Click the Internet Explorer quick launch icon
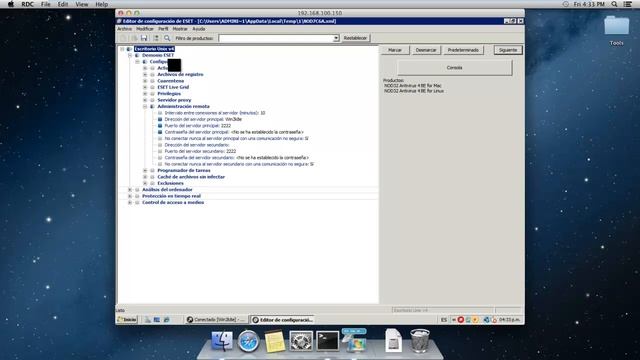Screen dimensions: 640x360 click(x=167, y=320)
